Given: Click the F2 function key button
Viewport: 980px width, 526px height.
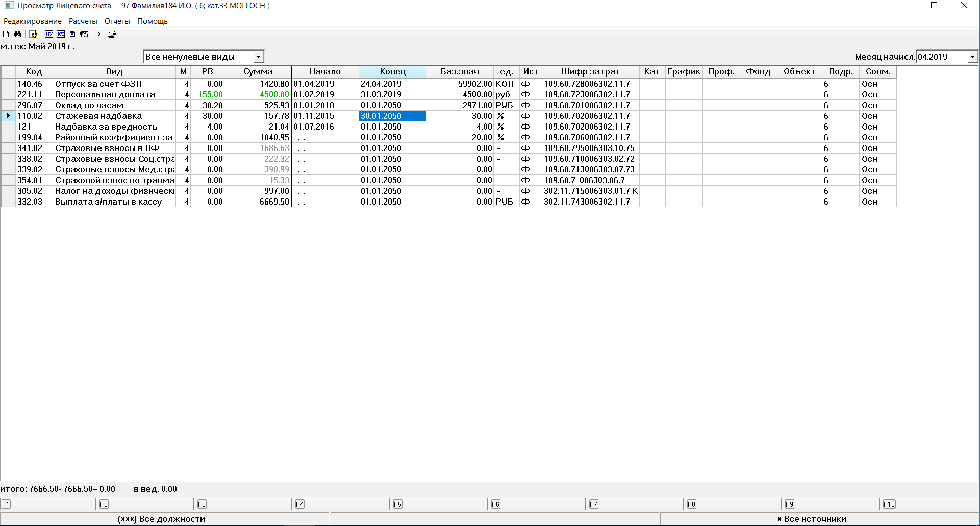Looking at the screenshot, I should (146, 504).
